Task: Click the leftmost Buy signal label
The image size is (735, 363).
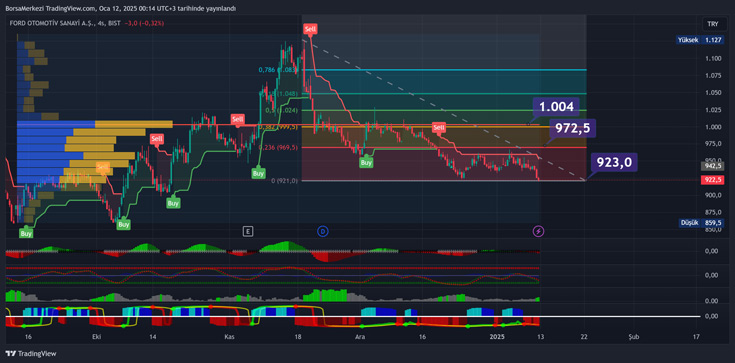Action: pyautogui.click(x=26, y=233)
